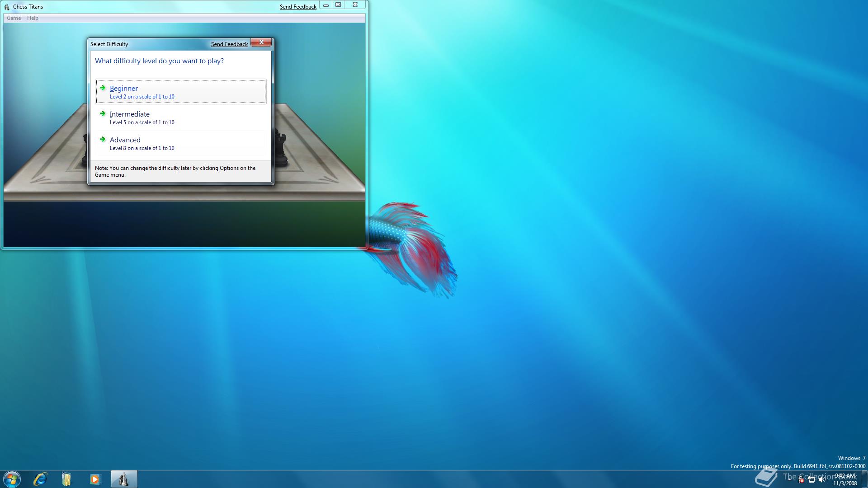Close the Select Difficulty dialog
868x488 pixels.
[261, 42]
